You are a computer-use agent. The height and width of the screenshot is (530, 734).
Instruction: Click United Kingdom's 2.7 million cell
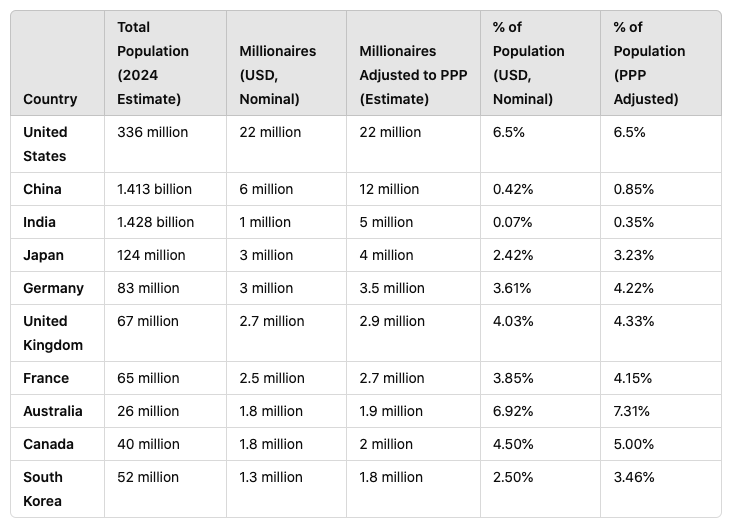point(272,321)
